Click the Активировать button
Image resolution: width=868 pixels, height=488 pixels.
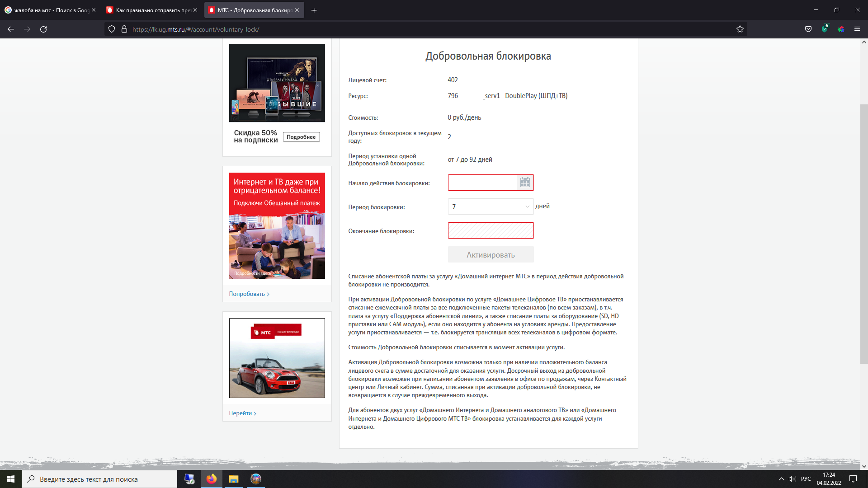[491, 255]
